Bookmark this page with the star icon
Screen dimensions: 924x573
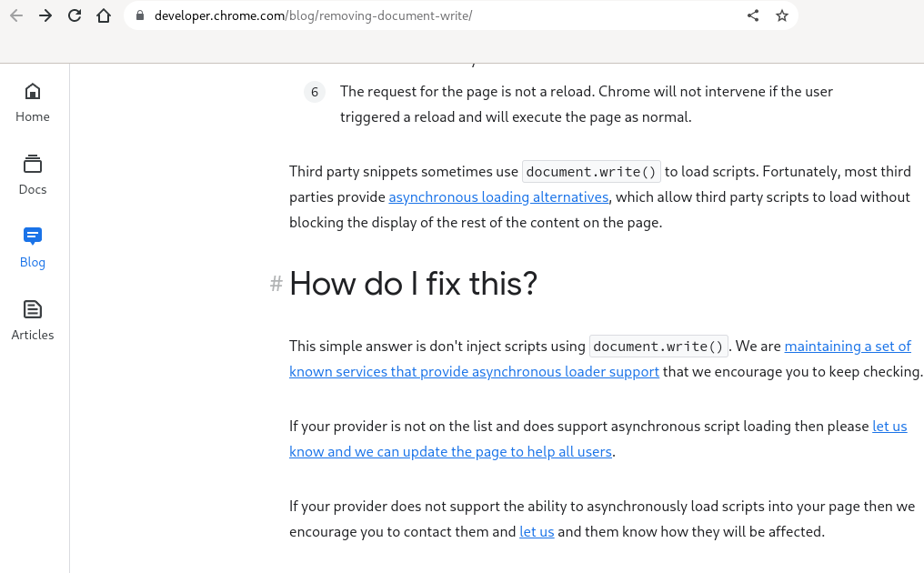781,15
